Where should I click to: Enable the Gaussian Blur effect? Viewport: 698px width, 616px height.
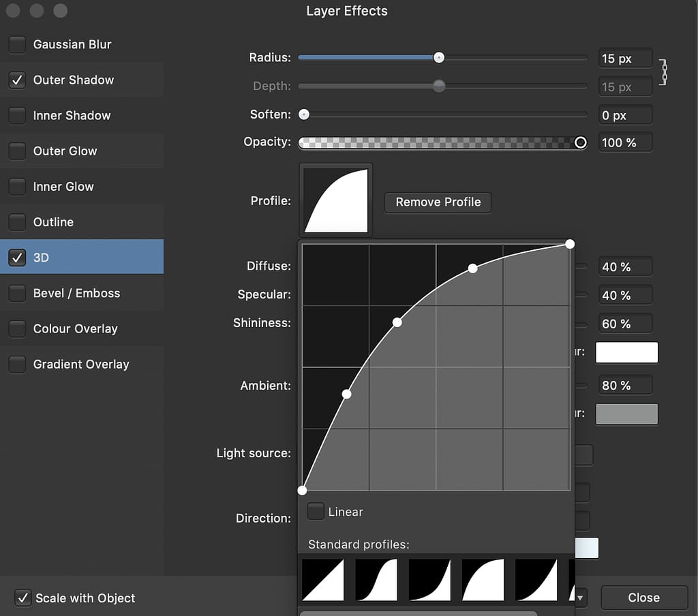point(17,44)
